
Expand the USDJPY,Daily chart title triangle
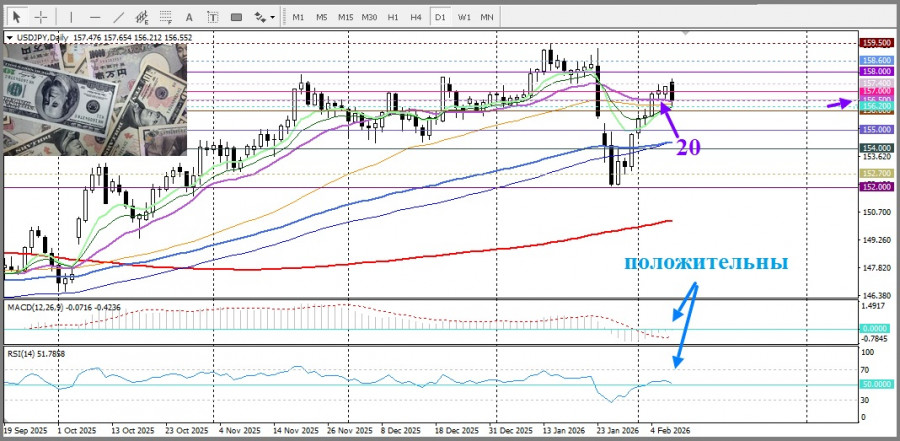point(9,38)
